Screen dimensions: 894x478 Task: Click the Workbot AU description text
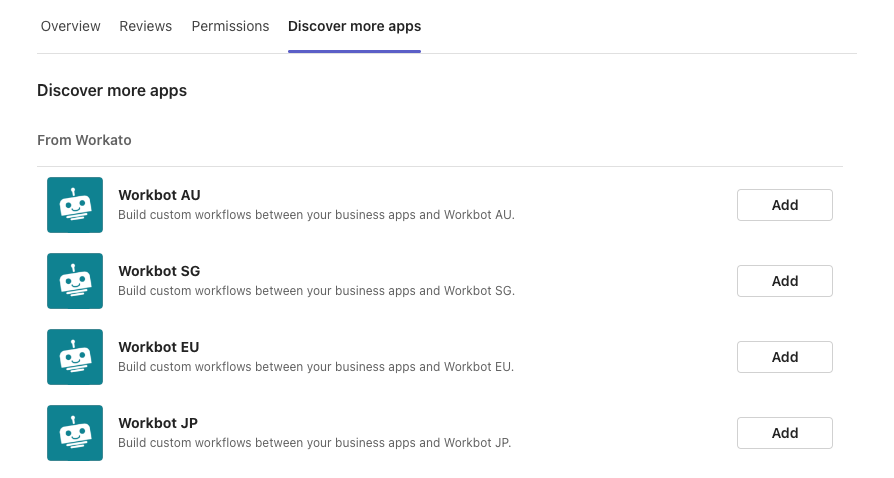[316, 214]
